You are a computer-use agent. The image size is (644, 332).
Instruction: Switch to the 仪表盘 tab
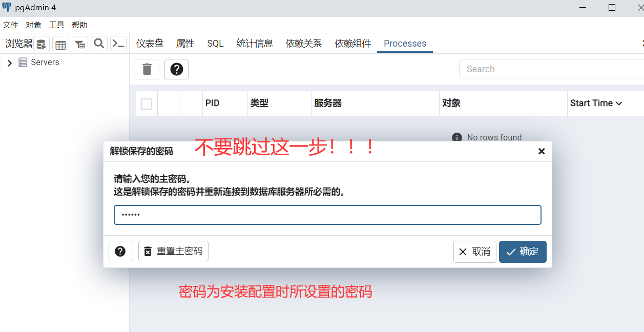(150, 44)
